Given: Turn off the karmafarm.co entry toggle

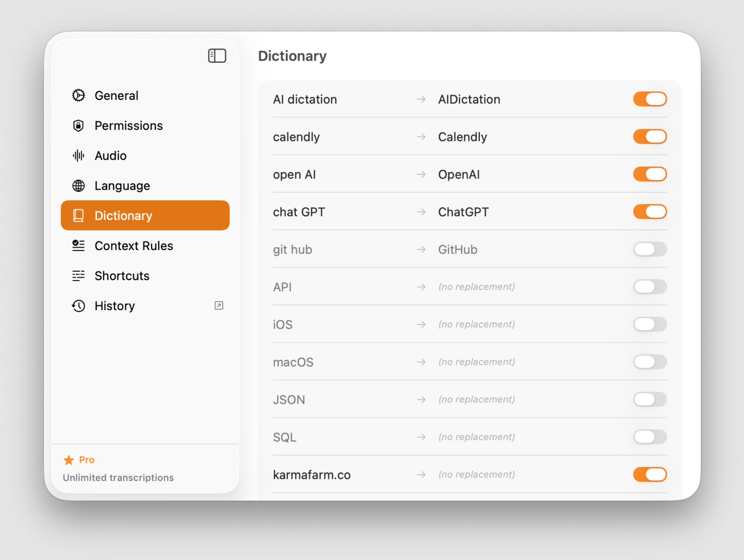Looking at the screenshot, I should (x=649, y=474).
